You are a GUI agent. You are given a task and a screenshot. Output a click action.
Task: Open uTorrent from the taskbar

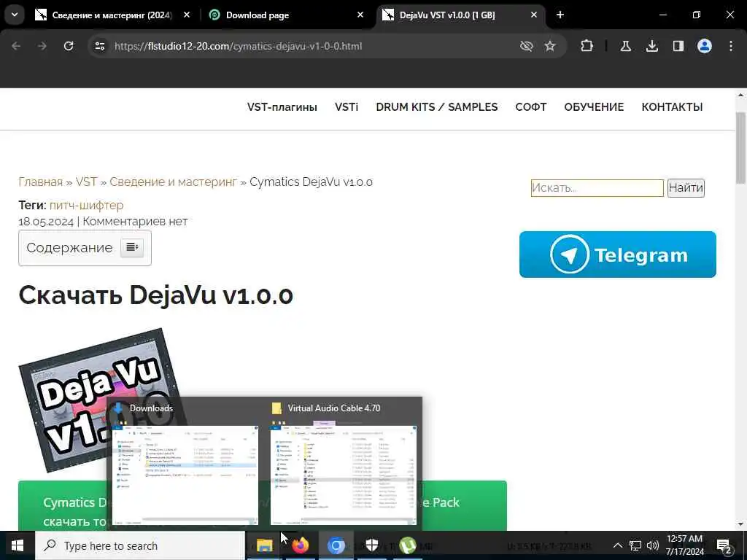pyautogui.click(x=407, y=545)
